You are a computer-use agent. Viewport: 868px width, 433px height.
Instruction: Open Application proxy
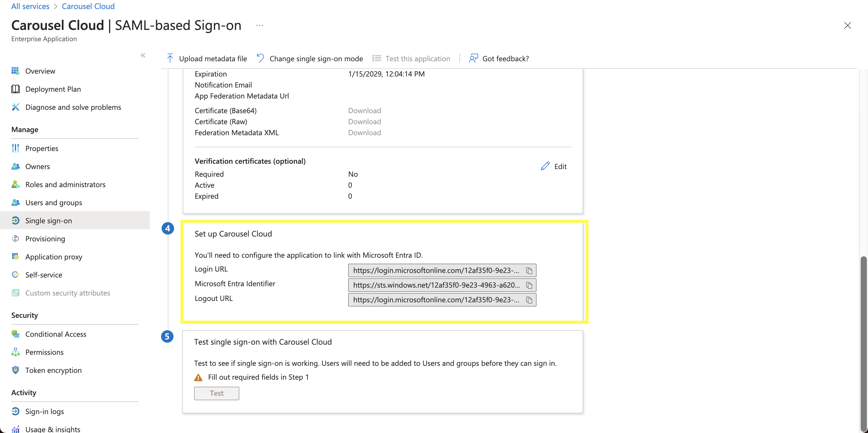[54, 257]
